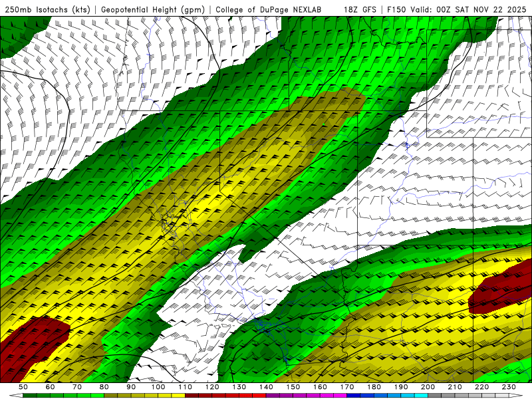Click the olive swatch starting under 80
Image resolution: width=532 pixels, height=399 pixels.
point(111,395)
